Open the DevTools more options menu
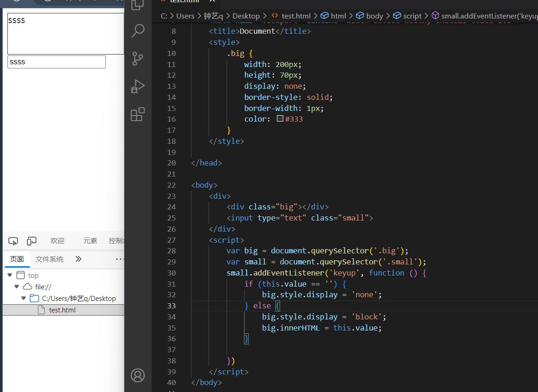 tap(119, 259)
